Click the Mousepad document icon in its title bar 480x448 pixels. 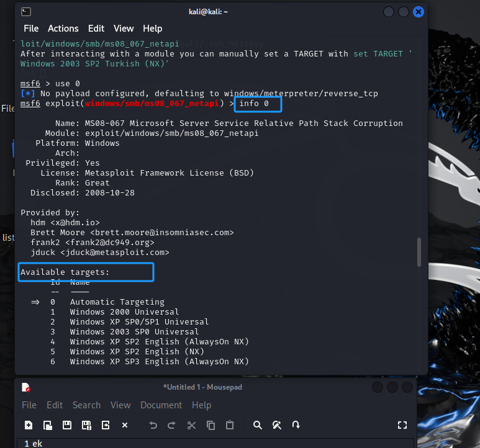click(x=26, y=387)
